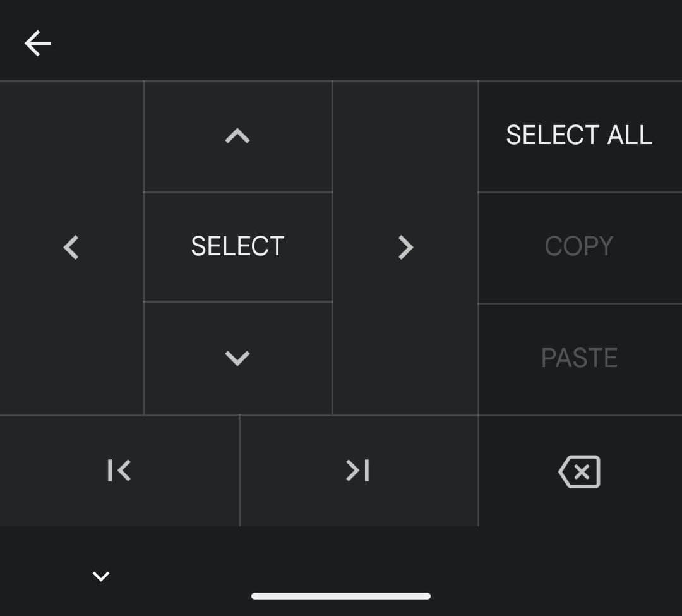682x616 pixels.
Task: Jump cursor to end of text
Action: pyautogui.click(x=358, y=471)
